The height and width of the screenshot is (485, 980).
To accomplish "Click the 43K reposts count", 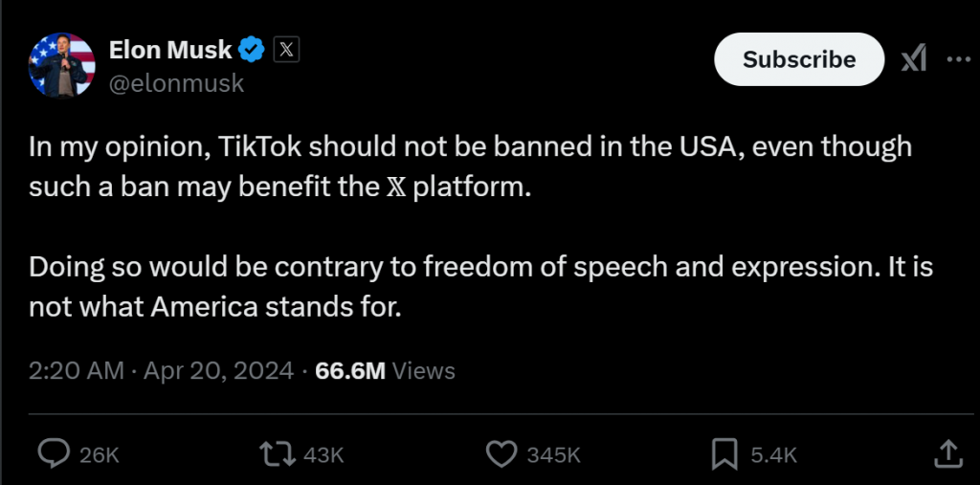I will [x=323, y=455].
